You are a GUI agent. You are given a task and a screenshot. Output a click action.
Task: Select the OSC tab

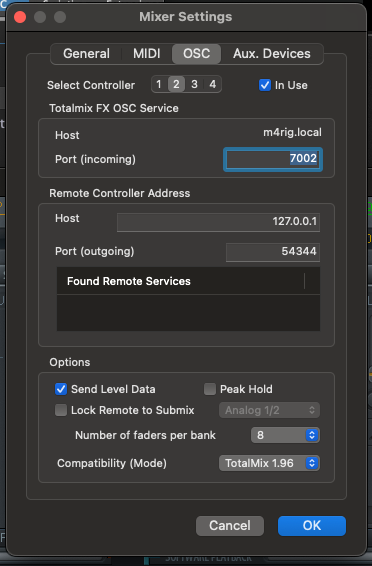click(x=196, y=54)
